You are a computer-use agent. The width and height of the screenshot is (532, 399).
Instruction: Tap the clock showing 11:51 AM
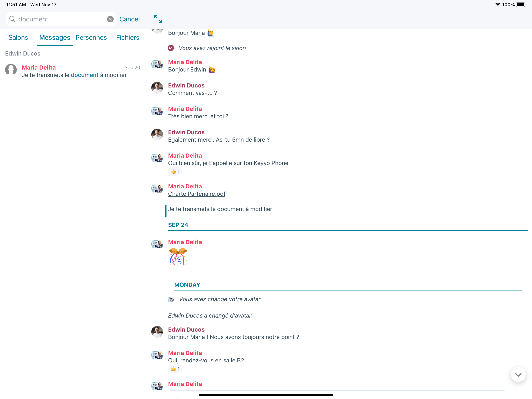click(16, 4)
